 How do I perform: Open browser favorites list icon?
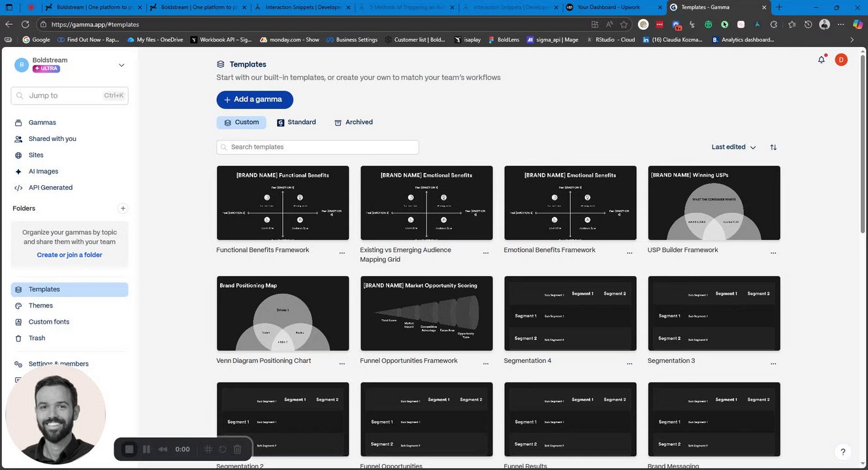pyautogui.click(x=792, y=24)
